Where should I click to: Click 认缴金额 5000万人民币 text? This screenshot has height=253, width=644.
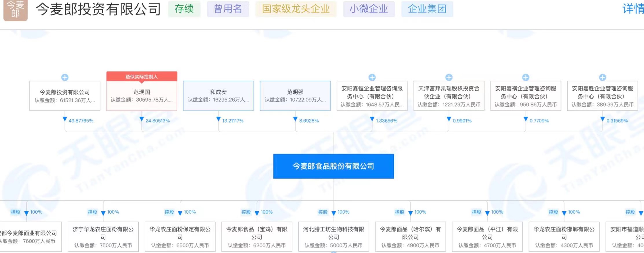point(333,245)
